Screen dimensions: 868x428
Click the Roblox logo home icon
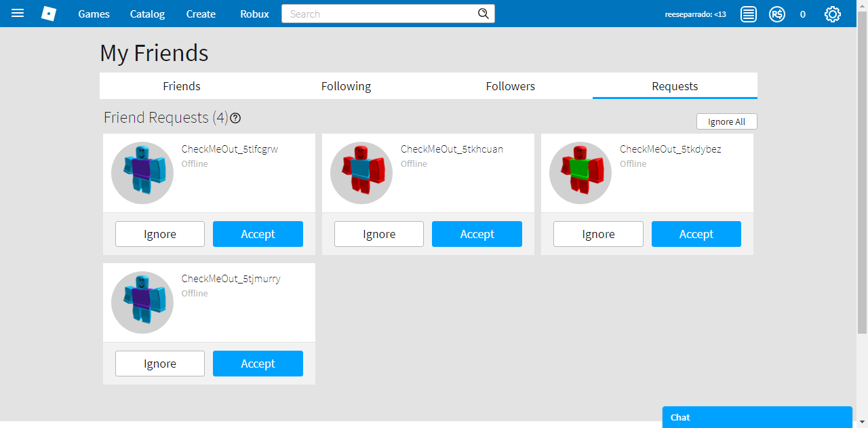tap(49, 14)
